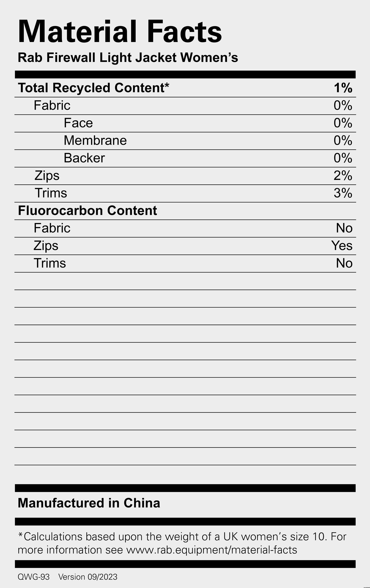
Task: Select the Backer row label
Action: (x=84, y=158)
